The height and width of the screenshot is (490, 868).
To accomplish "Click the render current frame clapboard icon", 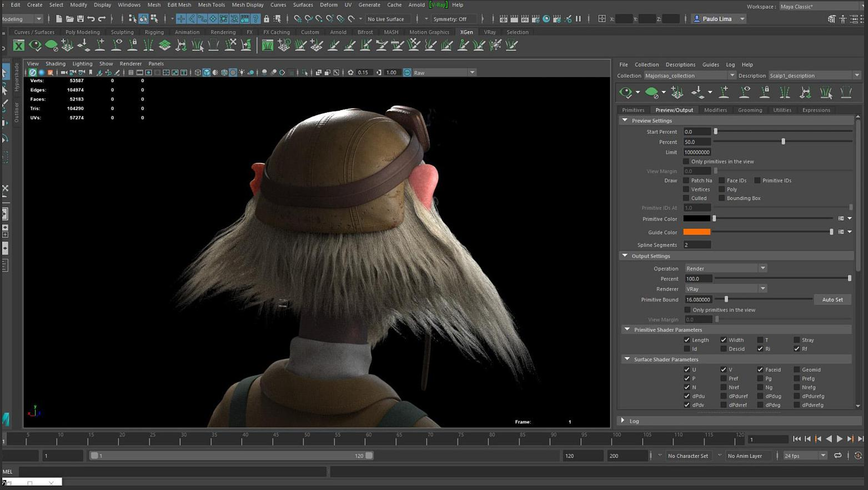I will tap(514, 19).
